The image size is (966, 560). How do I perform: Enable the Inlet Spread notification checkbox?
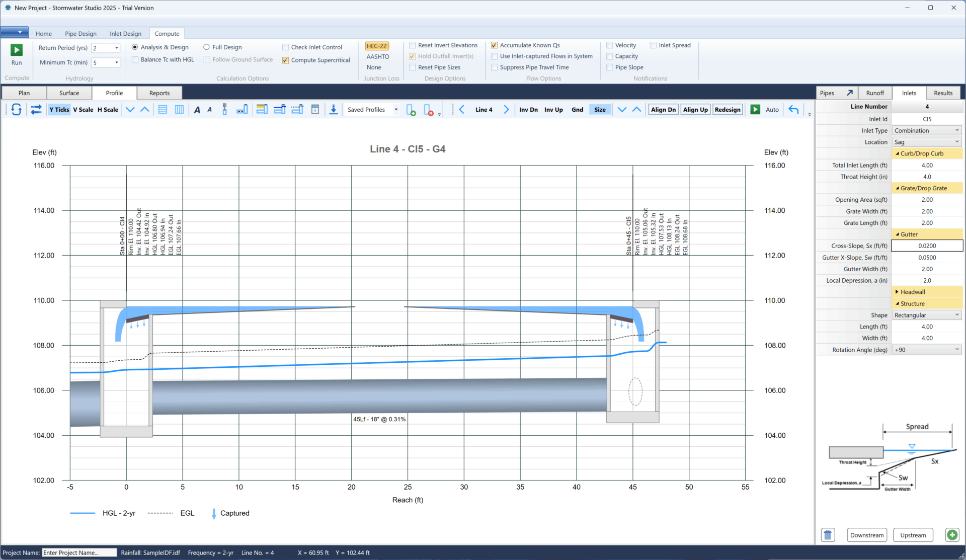click(653, 45)
